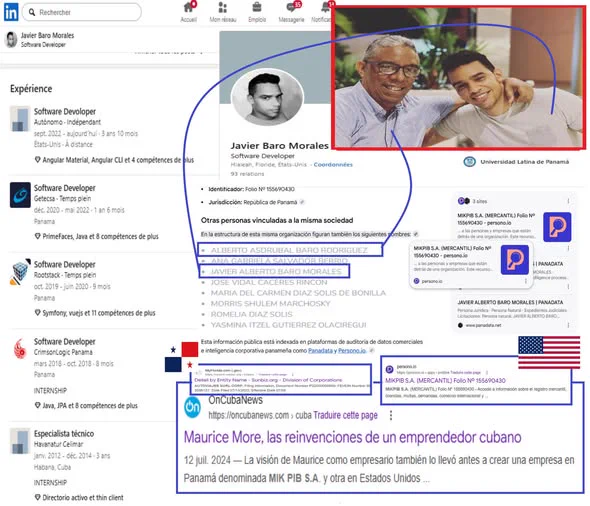The width and height of the screenshot is (590, 506).
Task: Click the 3 sites favicon group
Action: (464, 201)
